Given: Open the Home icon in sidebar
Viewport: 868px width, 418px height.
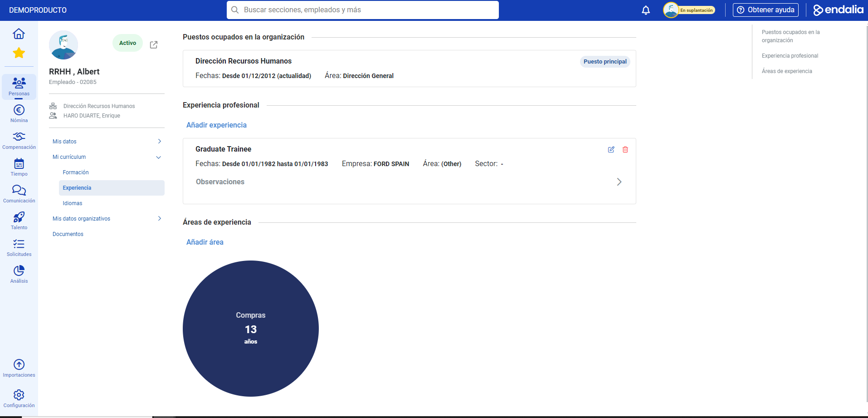Looking at the screenshot, I should [x=19, y=34].
